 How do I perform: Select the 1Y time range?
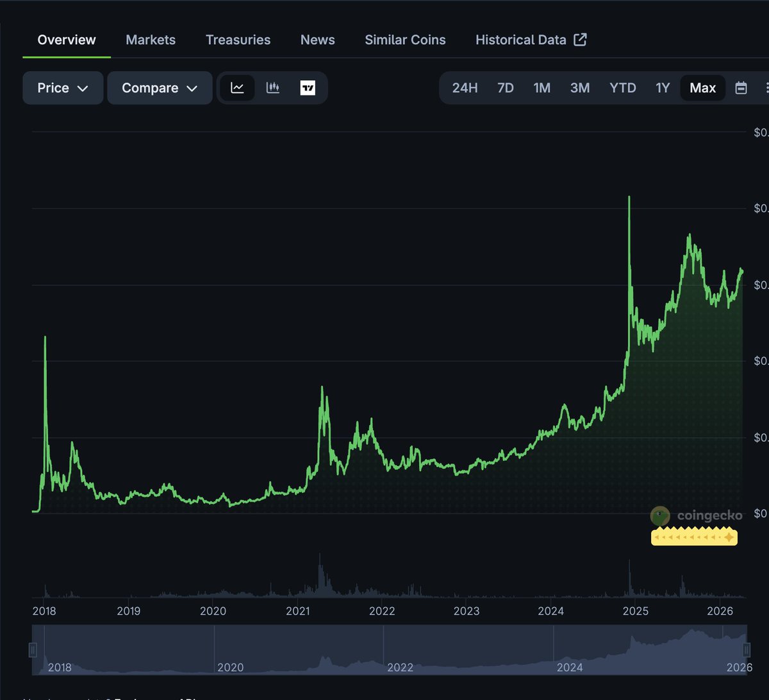[663, 88]
